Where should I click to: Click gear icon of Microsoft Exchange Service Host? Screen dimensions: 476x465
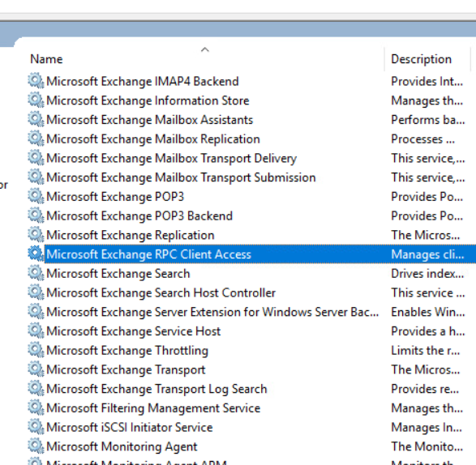pos(36,331)
